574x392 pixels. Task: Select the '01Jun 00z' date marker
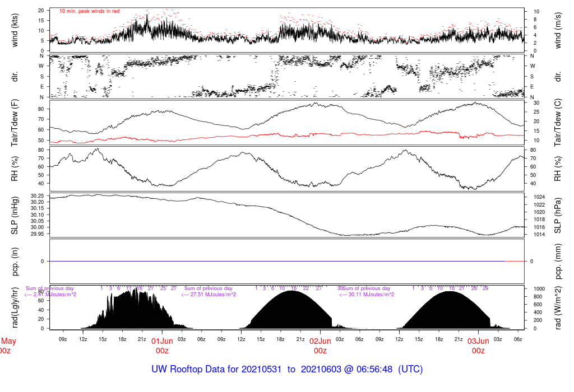click(x=162, y=346)
